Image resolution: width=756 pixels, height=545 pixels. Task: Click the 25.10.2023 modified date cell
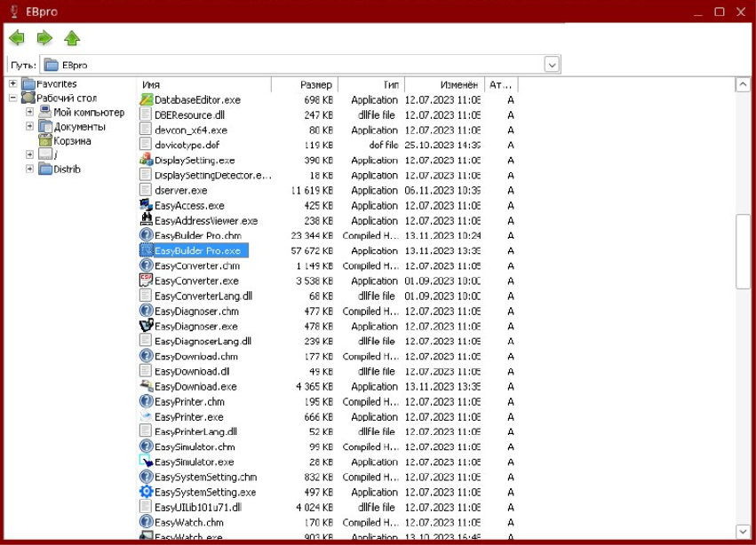[442, 145]
